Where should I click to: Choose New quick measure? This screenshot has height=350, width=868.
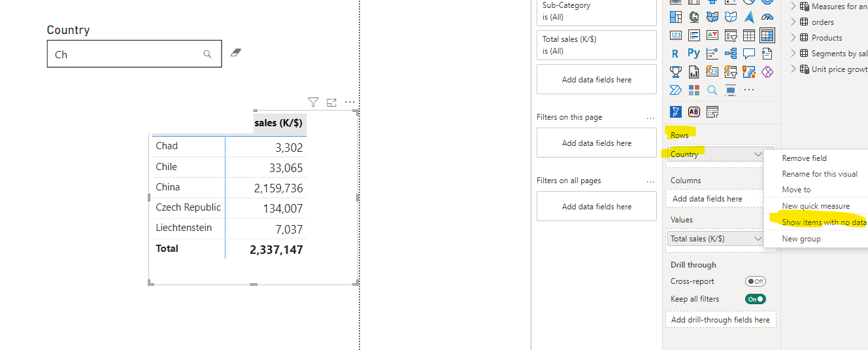tap(816, 206)
